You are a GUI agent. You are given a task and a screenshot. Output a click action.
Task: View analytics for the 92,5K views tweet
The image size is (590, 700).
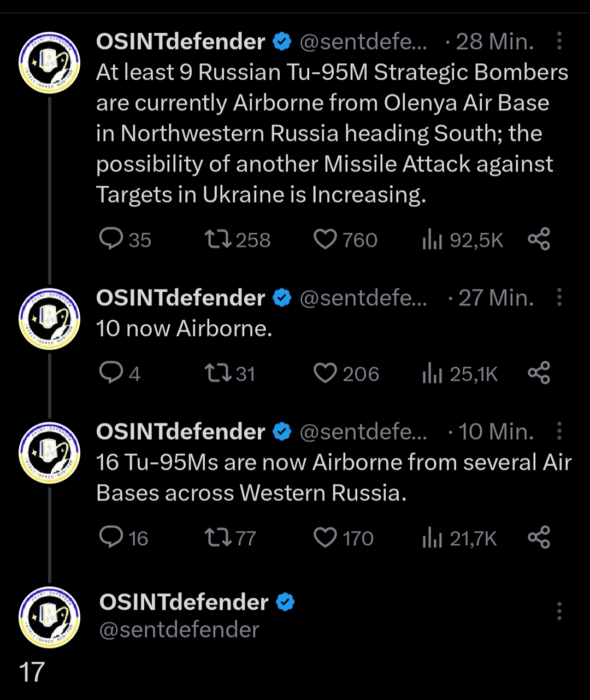(432, 240)
